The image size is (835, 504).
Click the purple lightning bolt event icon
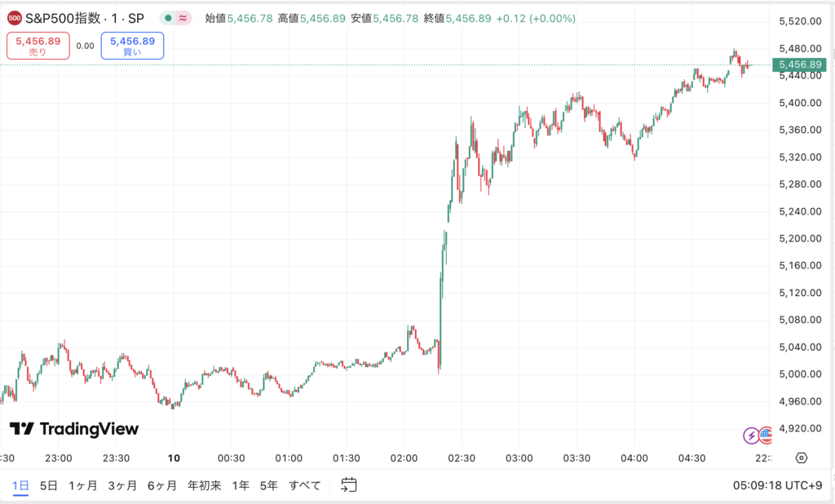pos(751,435)
